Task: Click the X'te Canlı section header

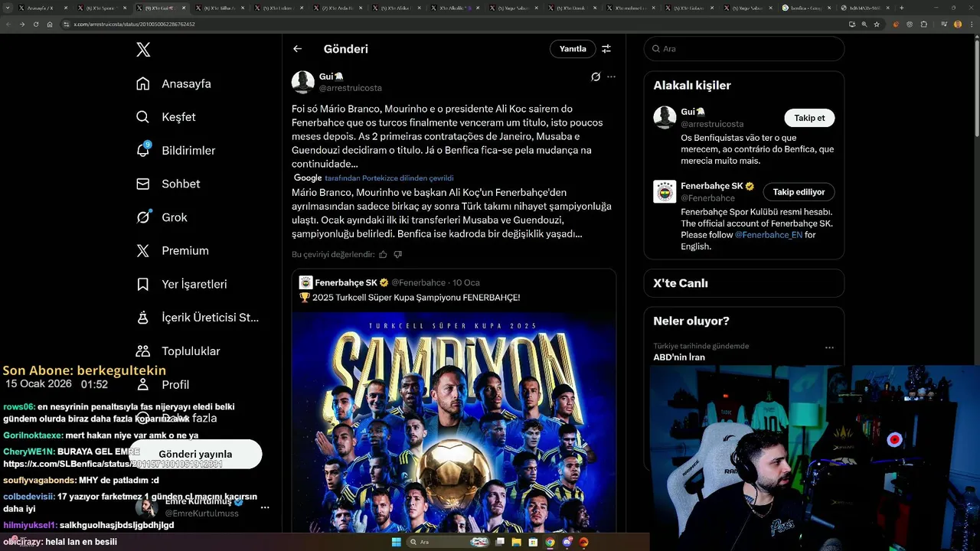Action: pyautogui.click(x=681, y=283)
